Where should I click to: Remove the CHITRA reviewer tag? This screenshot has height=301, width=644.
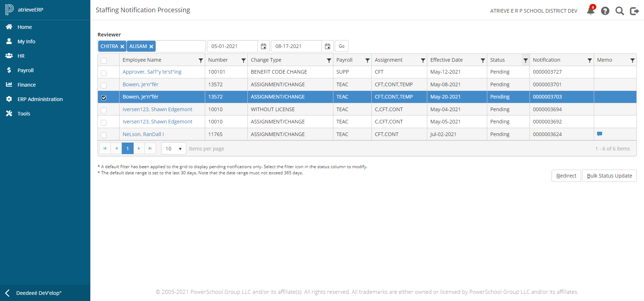coord(122,47)
